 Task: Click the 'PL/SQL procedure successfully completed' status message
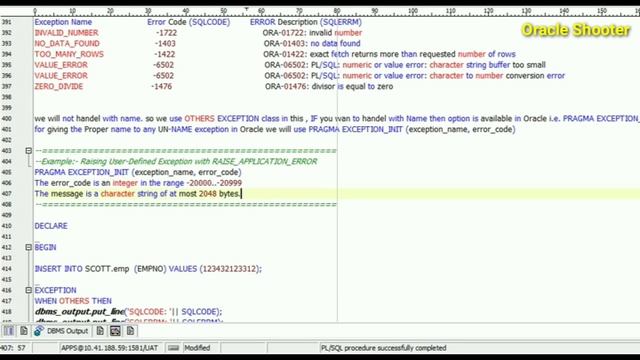point(383,348)
